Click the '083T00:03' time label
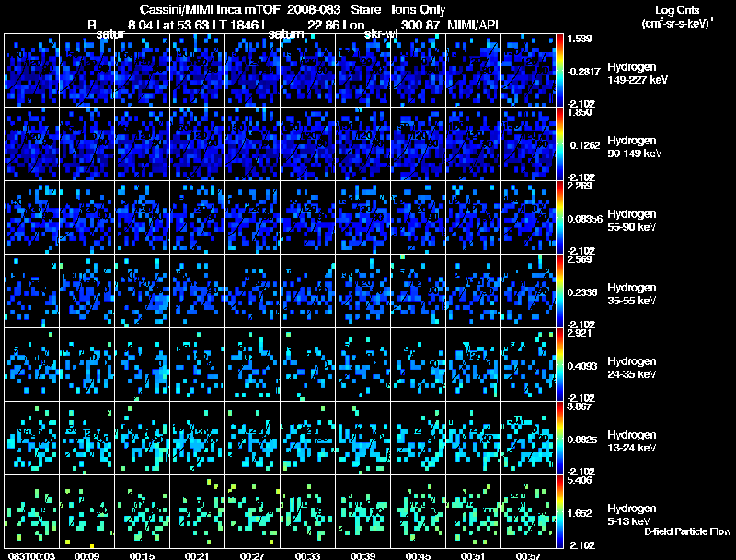The image size is (736, 560). point(31,555)
